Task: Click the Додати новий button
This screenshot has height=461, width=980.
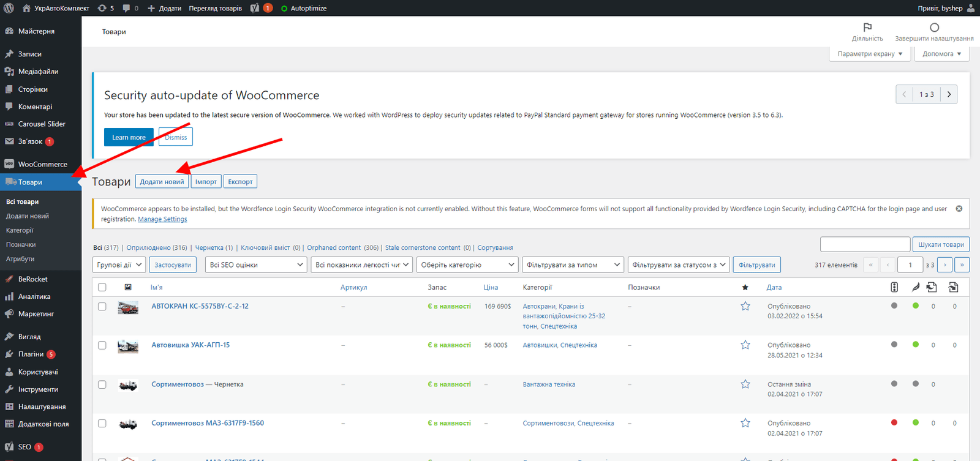Action: click(162, 182)
